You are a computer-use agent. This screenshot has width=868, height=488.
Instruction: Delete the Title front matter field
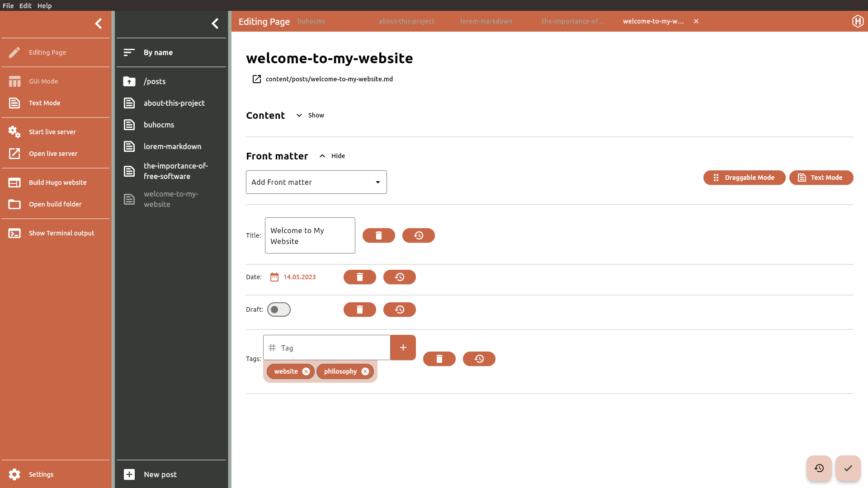[378, 235]
